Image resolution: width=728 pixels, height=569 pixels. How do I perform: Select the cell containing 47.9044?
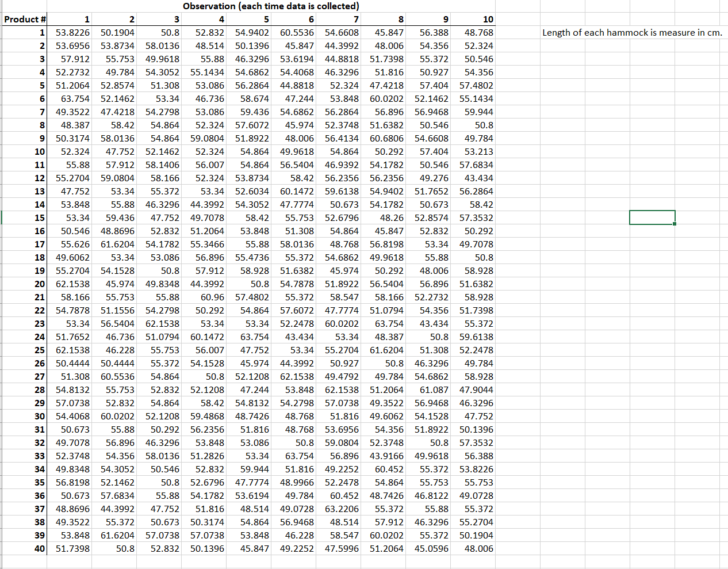pyautogui.click(x=477, y=389)
